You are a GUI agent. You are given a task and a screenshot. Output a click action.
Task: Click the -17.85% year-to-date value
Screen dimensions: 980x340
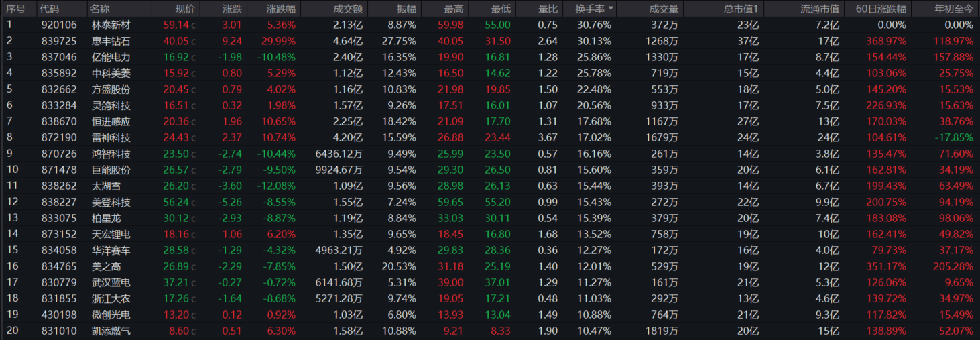pos(953,137)
